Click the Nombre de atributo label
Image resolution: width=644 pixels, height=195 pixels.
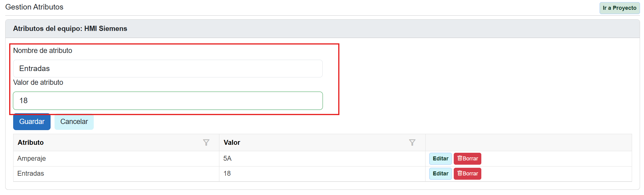pyautogui.click(x=43, y=51)
